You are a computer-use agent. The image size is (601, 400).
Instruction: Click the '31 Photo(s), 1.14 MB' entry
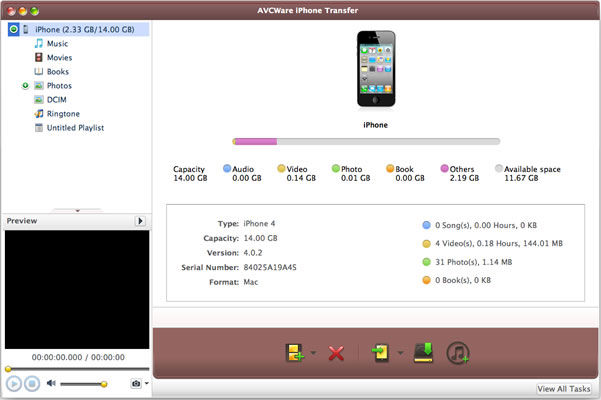(x=473, y=262)
